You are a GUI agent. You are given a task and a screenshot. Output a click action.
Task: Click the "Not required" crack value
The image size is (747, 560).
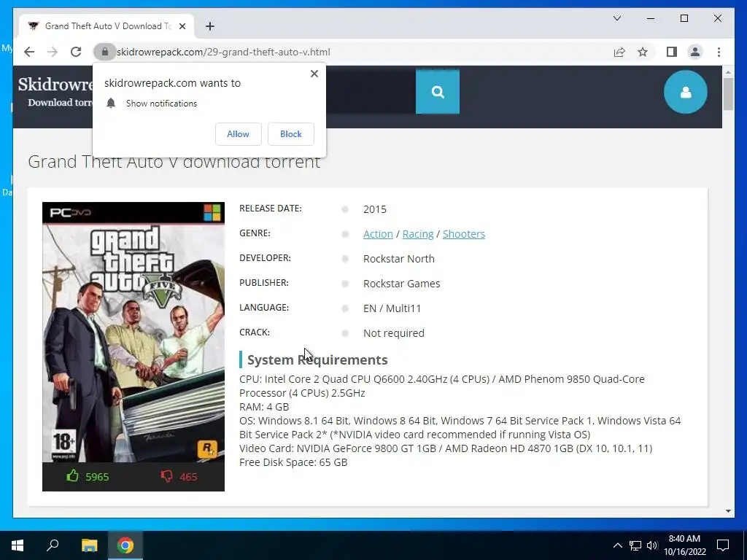click(x=393, y=332)
